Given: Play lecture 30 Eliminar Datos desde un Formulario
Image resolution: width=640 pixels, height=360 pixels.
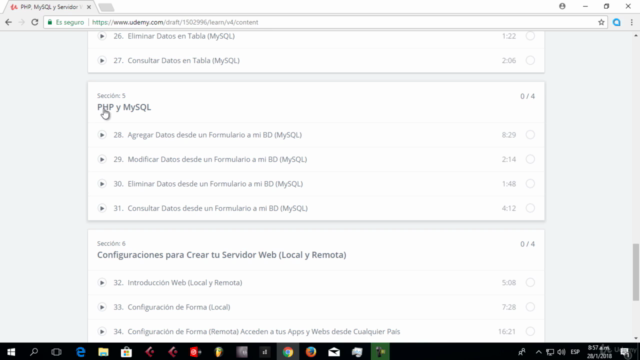Looking at the screenshot, I should (x=102, y=184).
